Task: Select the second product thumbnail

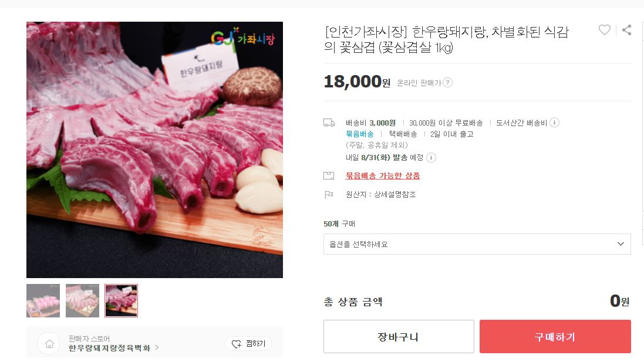Action: [83, 300]
